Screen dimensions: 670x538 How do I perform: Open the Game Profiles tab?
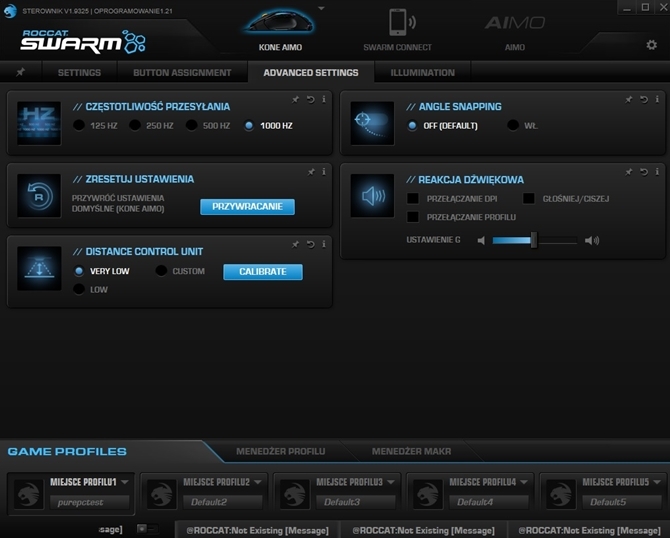tap(67, 452)
